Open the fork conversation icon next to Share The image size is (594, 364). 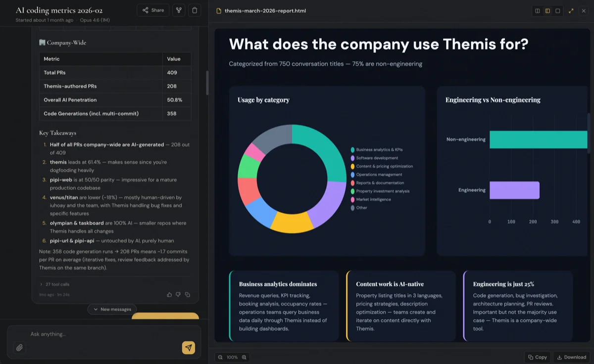[178, 10]
